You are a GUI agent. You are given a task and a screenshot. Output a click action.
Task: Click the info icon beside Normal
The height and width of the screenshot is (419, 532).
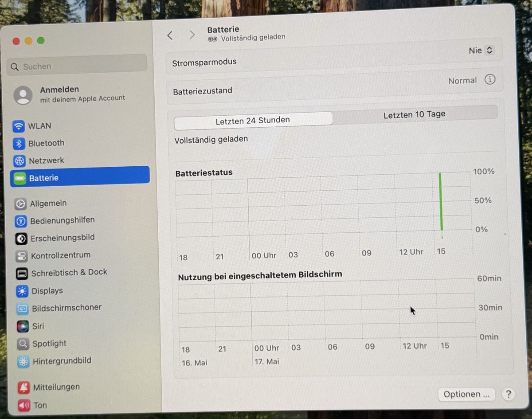489,80
